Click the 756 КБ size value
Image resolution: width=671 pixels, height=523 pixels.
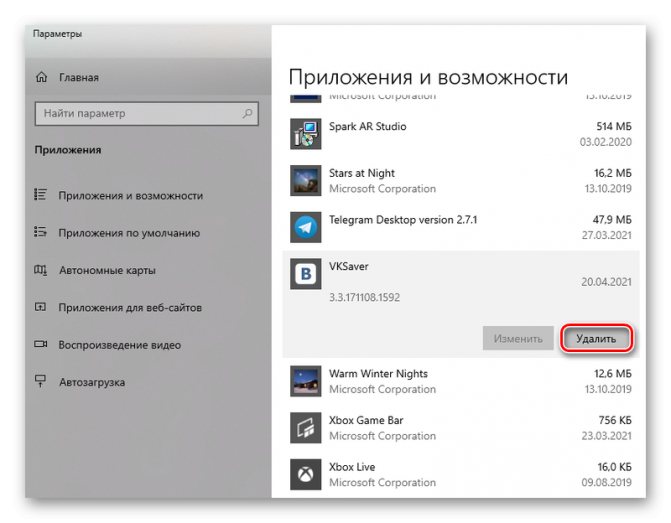coord(615,420)
